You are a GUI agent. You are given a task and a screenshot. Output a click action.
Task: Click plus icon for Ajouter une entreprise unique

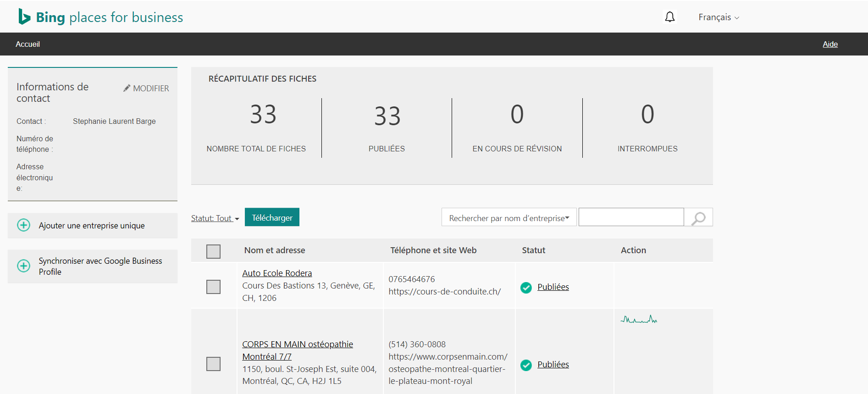click(23, 225)
